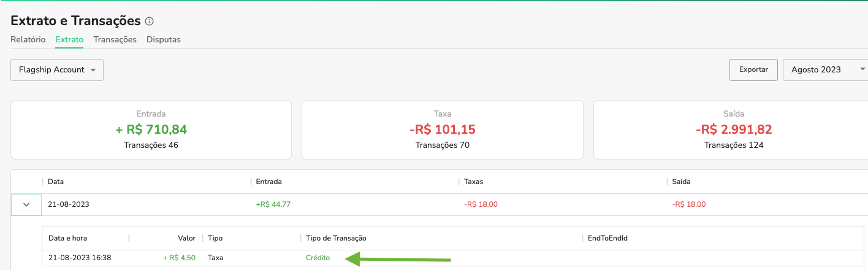Click the Taxa summary card
The image size is (868, 270).
(x=442, y=129)
